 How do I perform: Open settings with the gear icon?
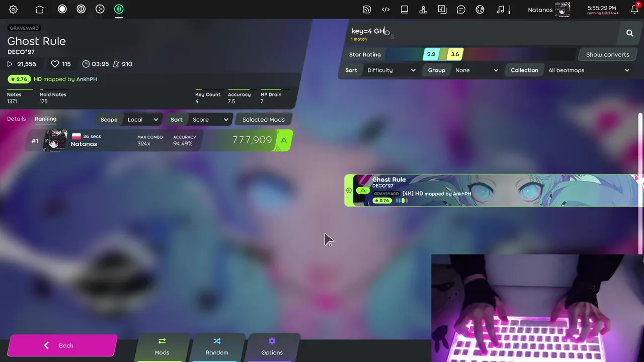click(13, 9)
